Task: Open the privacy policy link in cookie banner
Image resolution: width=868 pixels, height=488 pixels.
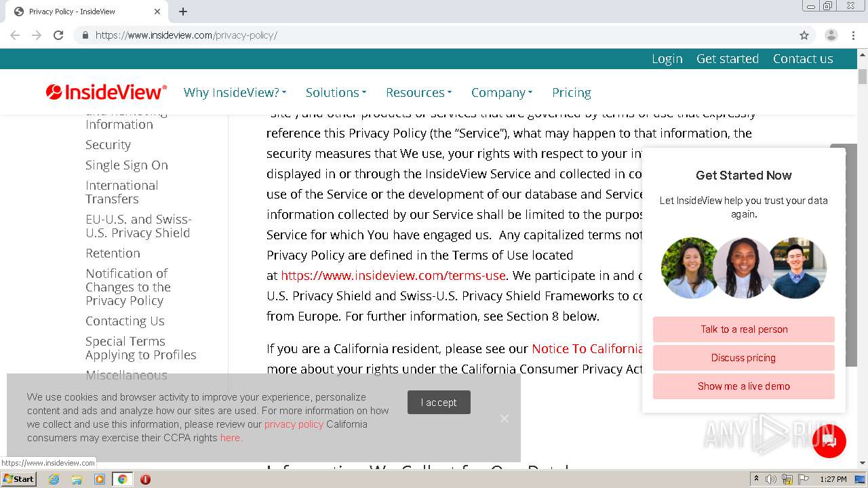Action: coord(294,424)
